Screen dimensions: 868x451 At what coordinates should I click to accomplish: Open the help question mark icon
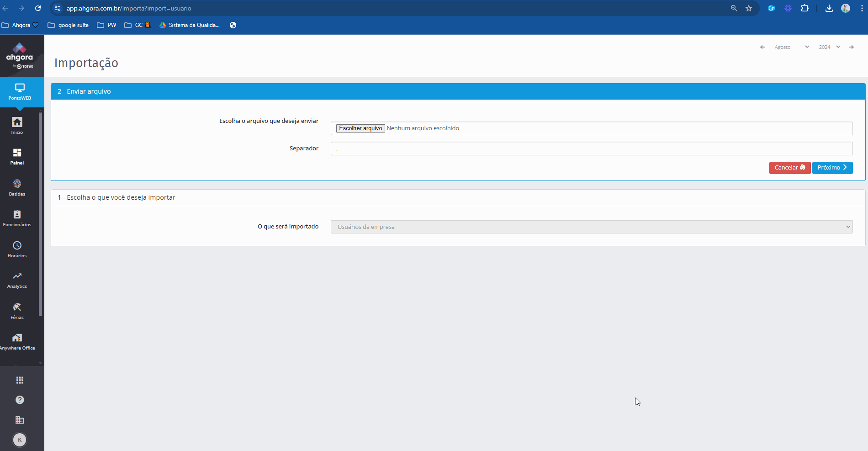pos(20,400)
